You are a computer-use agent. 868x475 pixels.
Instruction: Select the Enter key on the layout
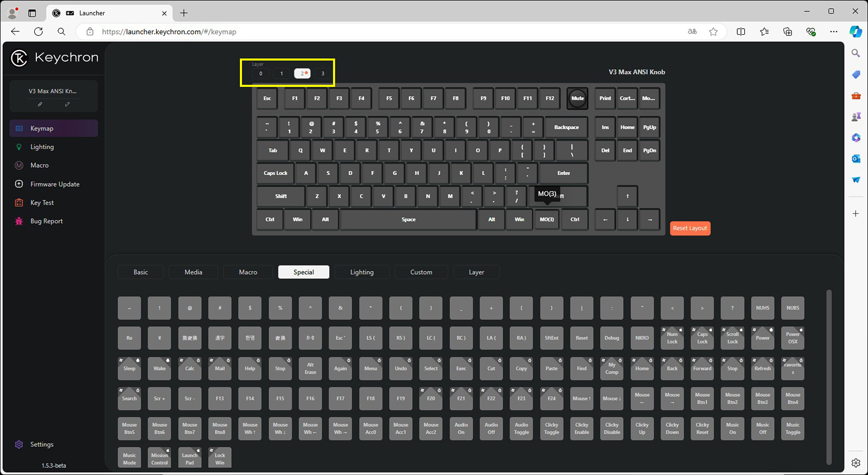tap(564, 173)
